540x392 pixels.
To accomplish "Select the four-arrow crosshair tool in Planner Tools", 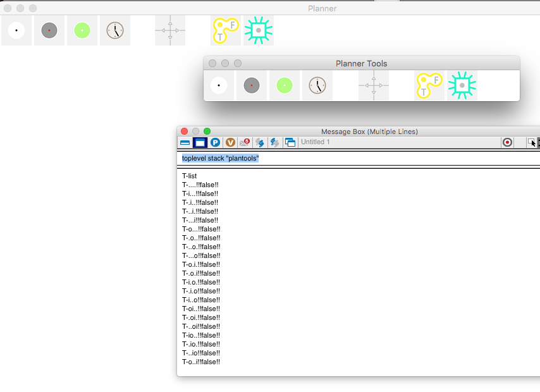I will [x=374, y=85].
